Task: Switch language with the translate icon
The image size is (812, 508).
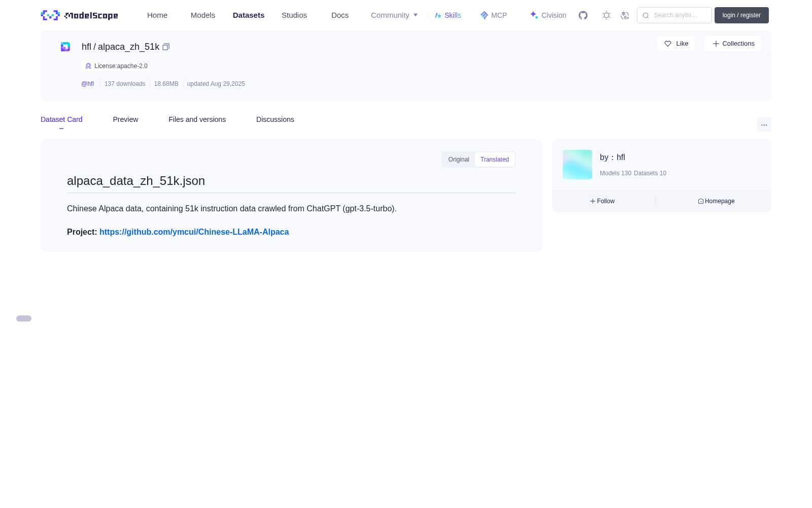Action: pyautogui.click(x=625, y=15)
